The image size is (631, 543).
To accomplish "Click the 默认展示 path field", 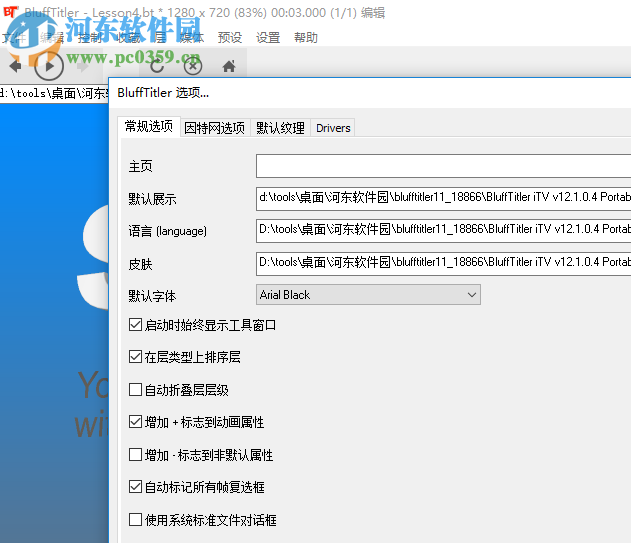I will pyautogui.click(x=443, y=198).
